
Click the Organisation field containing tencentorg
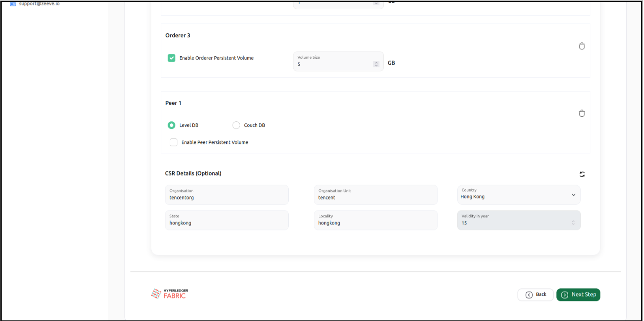pyautogui.click(x=226, y=197)
